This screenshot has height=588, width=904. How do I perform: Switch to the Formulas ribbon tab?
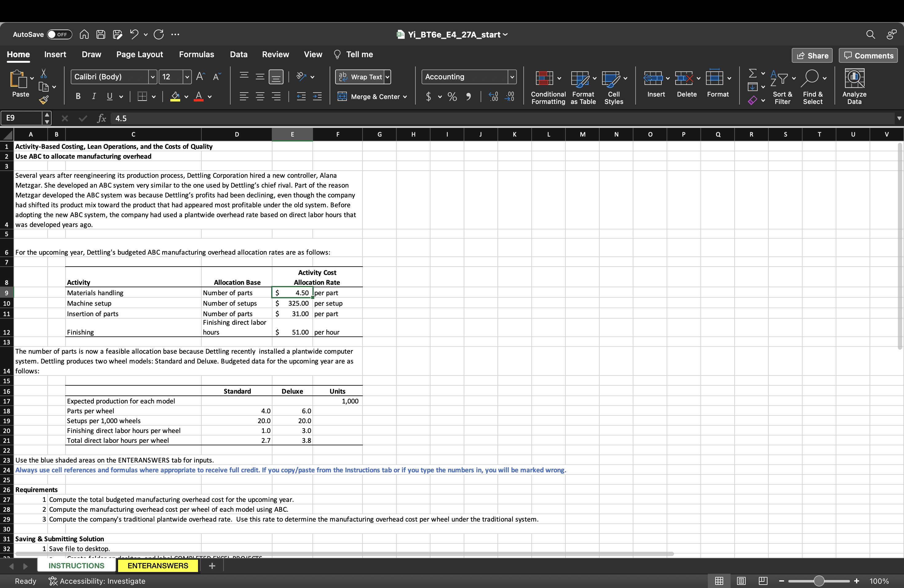click(196, 54)
